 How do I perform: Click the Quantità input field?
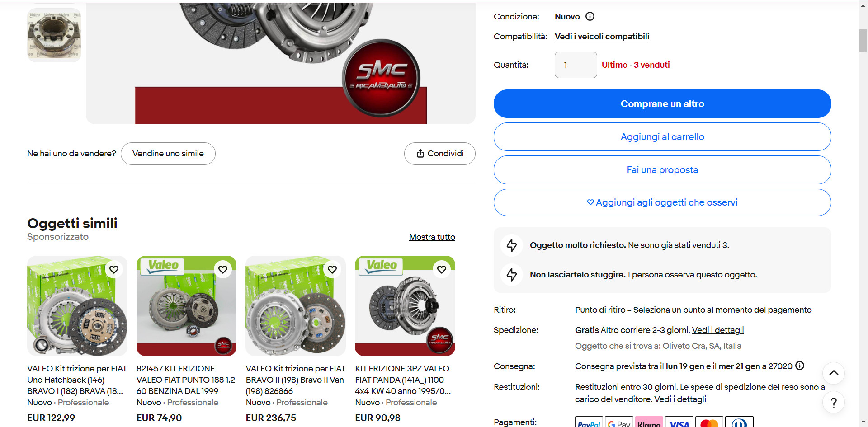coord(576,65)
